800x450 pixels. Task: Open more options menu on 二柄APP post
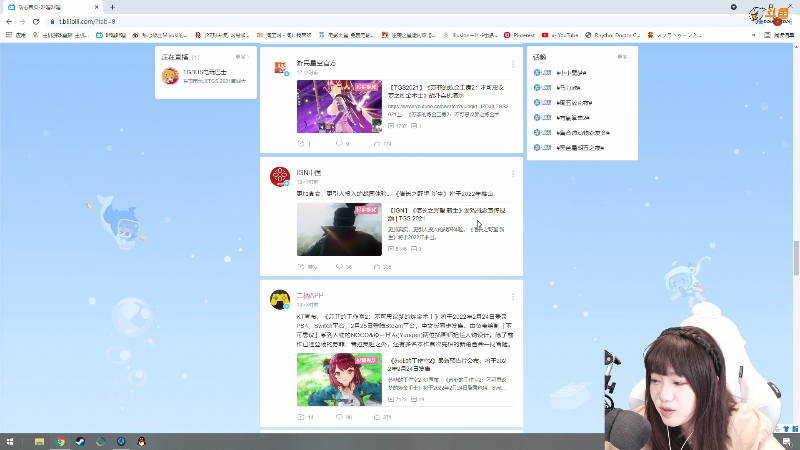pos(513,297)
